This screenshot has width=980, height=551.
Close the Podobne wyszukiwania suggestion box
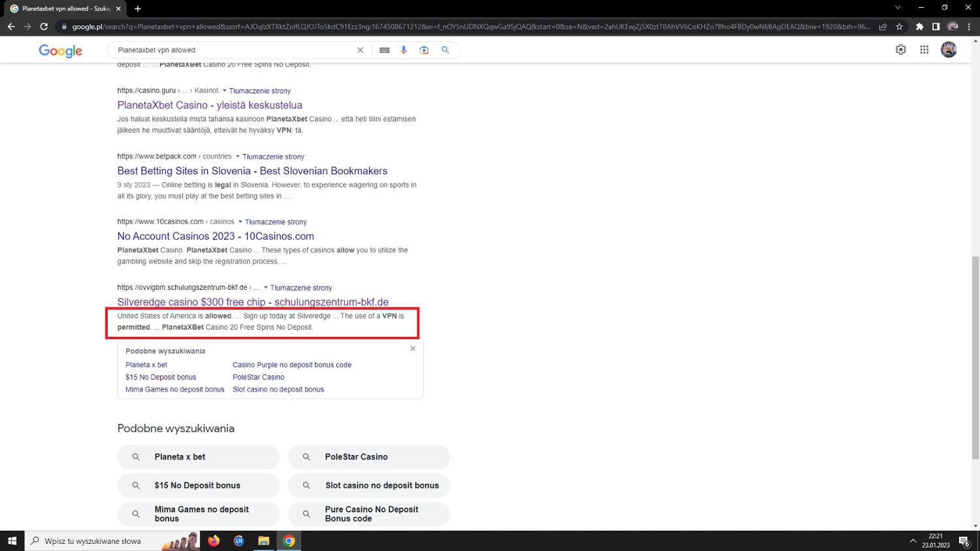click(413, 349)
